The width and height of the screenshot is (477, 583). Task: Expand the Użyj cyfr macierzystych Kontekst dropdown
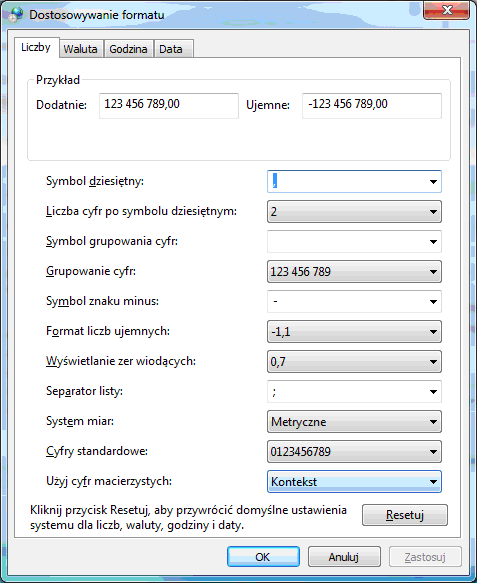(x=354, y=482)
